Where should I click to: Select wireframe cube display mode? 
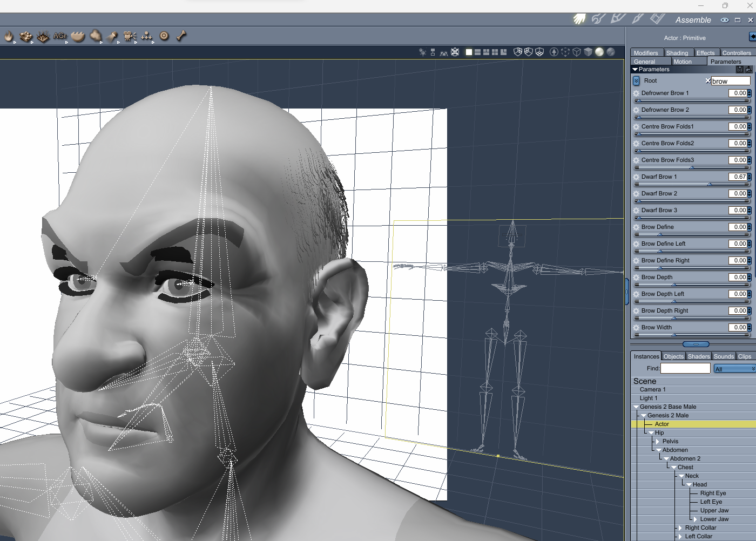coord(577,52)
